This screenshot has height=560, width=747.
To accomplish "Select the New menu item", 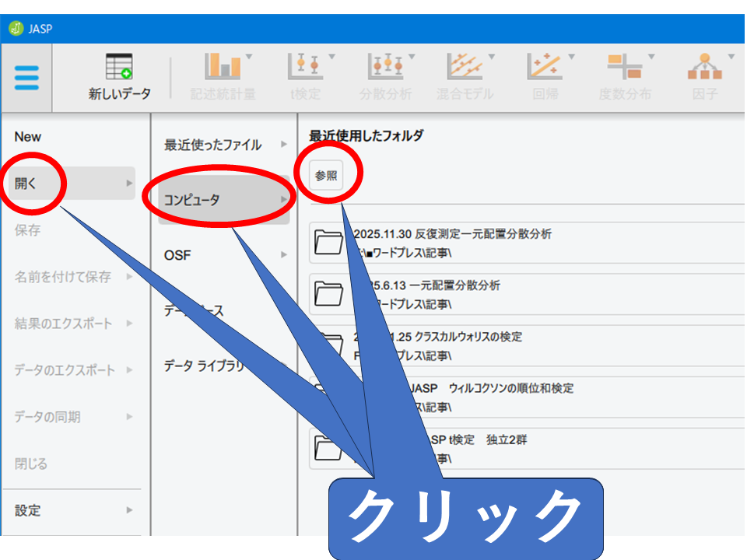I will (x=28, y=137).
